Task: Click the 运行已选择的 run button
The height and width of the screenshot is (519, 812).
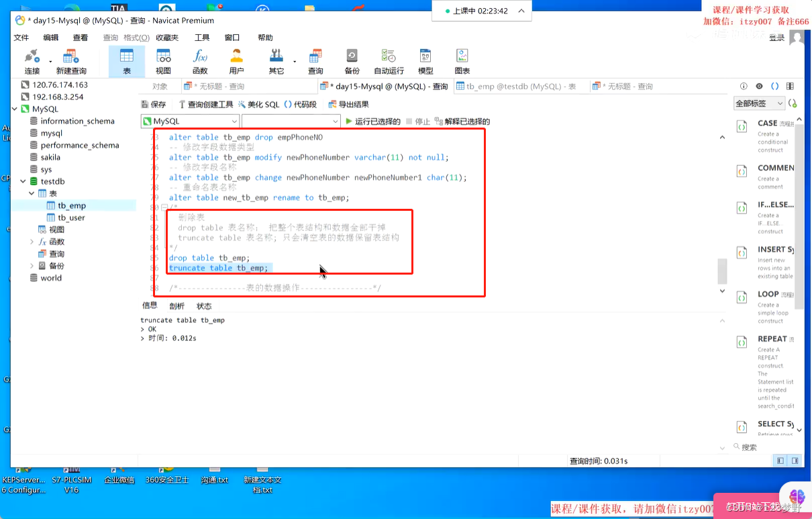Action: 372,122
